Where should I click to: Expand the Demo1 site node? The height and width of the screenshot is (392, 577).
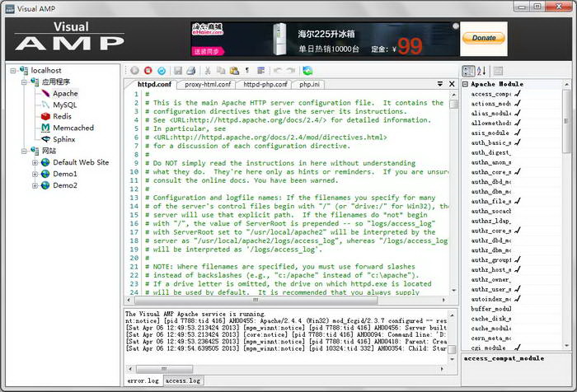click(x=35, y=174)
